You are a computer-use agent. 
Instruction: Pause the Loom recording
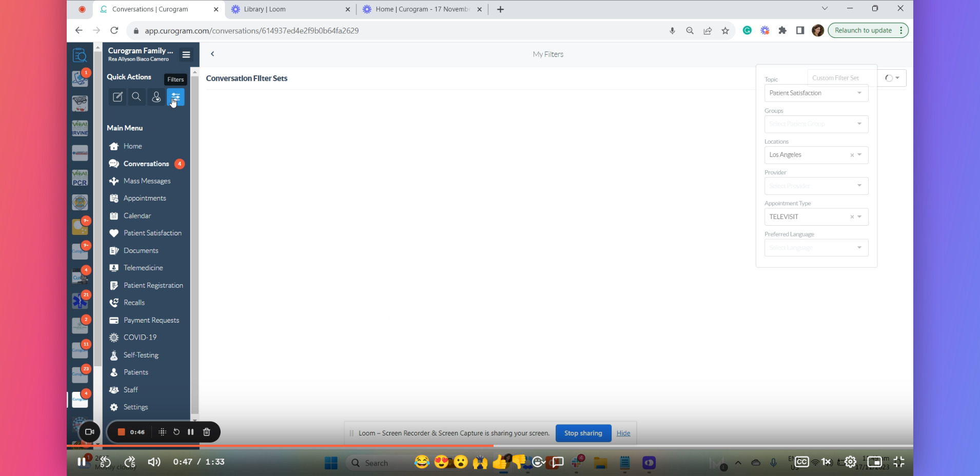(x=191, y=432)
